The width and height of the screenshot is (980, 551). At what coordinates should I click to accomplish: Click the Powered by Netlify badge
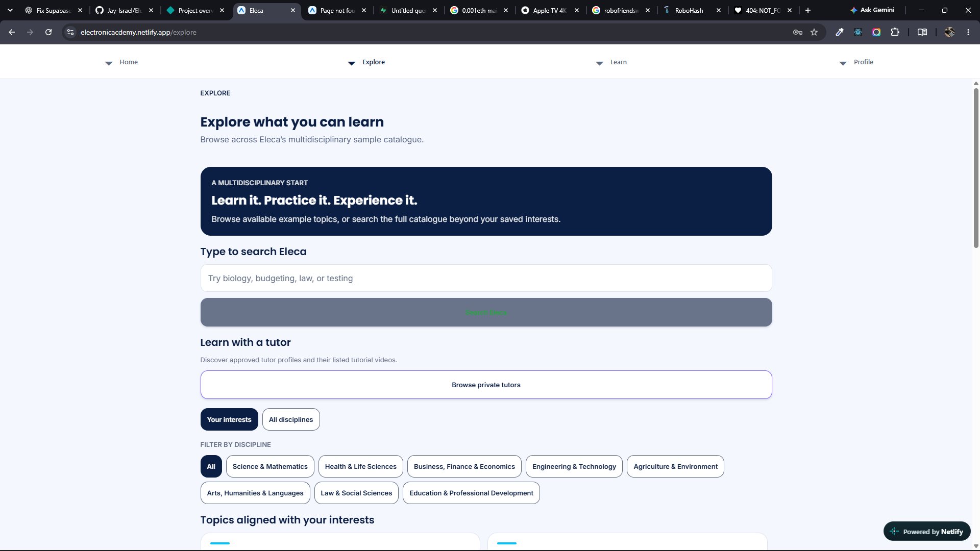[x=927, y=531]
